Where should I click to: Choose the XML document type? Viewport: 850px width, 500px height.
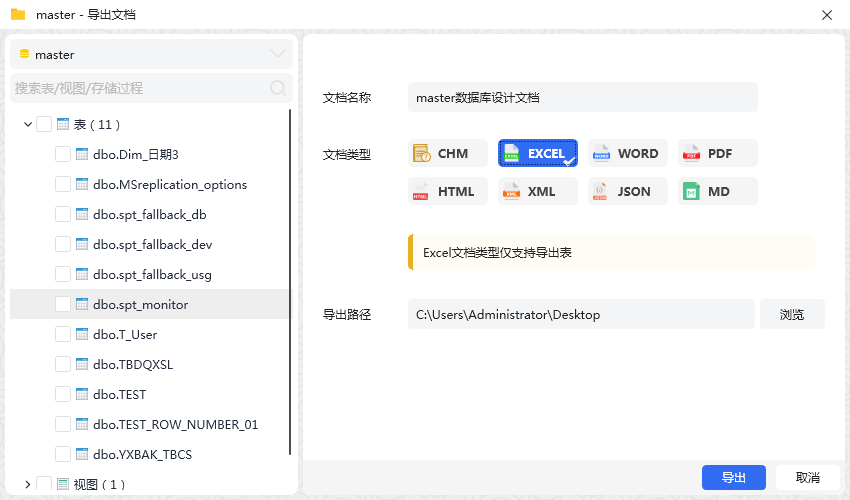538,191
